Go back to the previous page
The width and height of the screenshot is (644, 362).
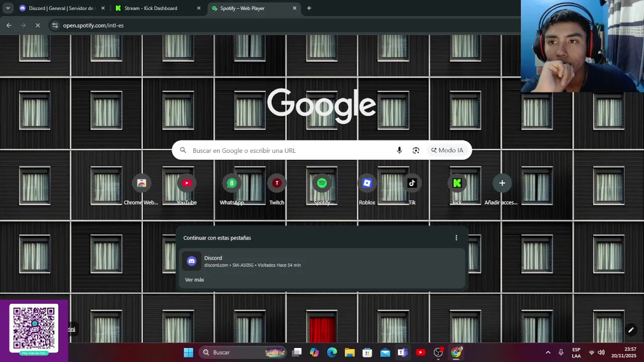(9, 25)
